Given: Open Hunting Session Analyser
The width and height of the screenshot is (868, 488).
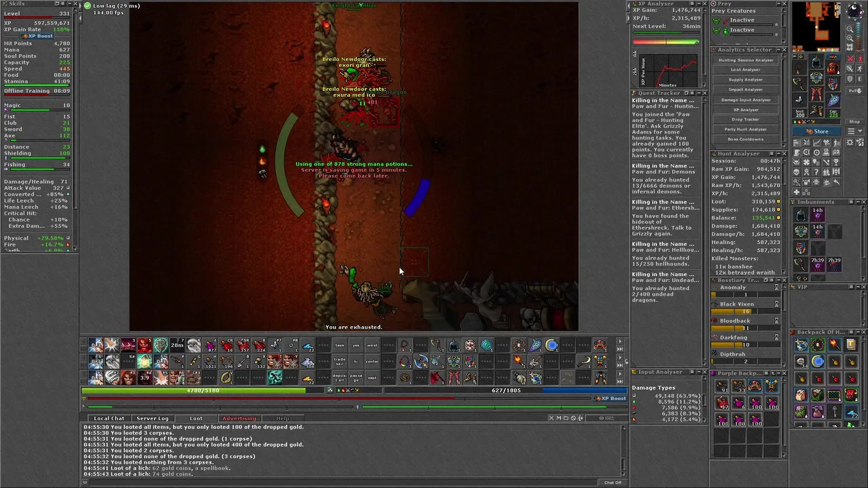Looking at the screenshot, I should [x=746, y=60].
